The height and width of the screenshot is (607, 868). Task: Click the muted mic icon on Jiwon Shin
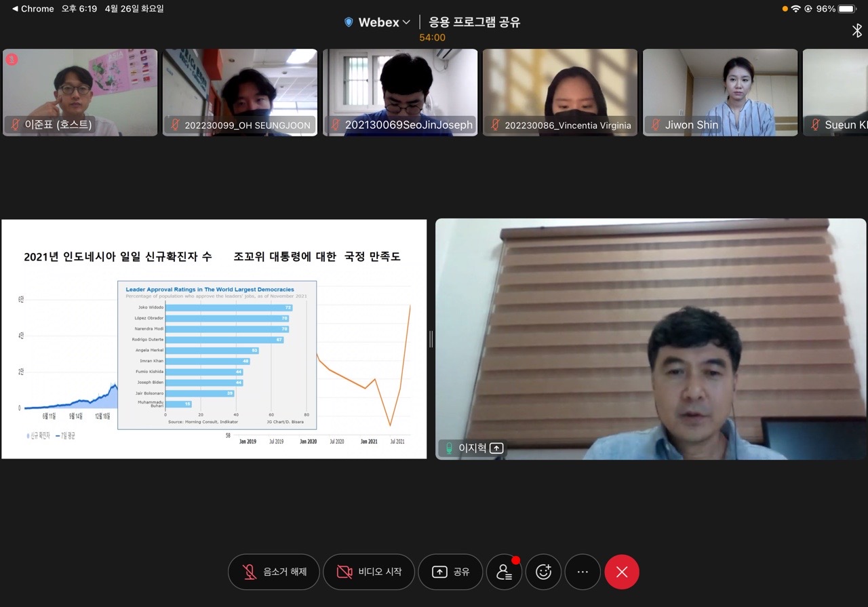click(655, 125)
